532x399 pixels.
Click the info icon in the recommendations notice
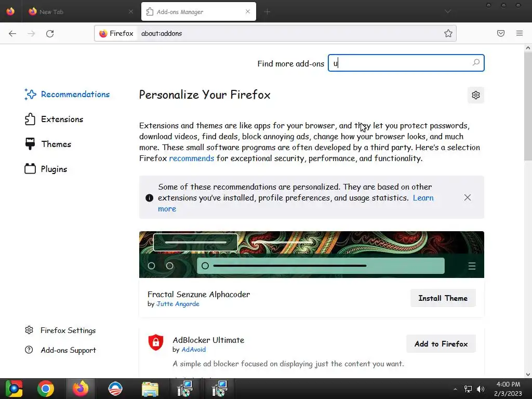(149, 198)
